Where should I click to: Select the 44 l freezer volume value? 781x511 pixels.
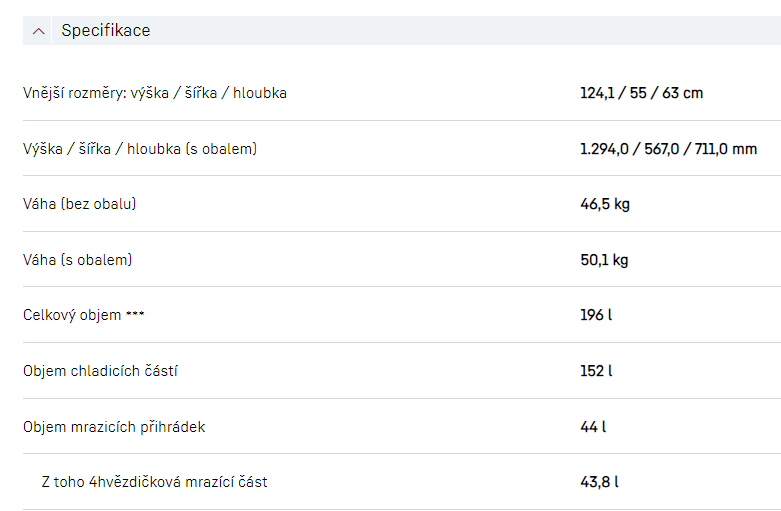coord(593,427)
